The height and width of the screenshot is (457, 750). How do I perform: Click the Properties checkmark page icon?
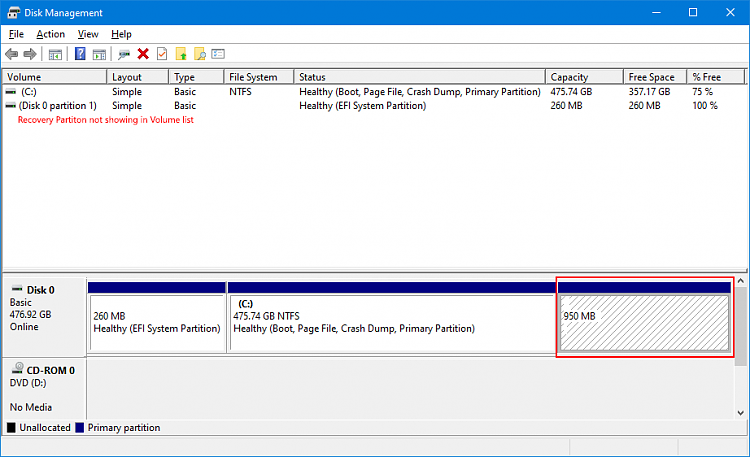[162, 54]
